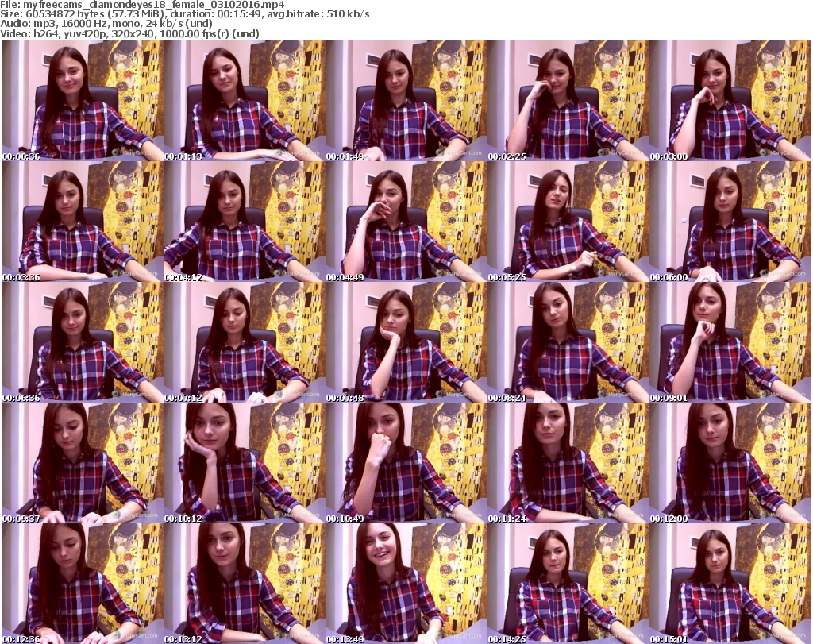Click the header line starting with Size:

tap(185, 14)
